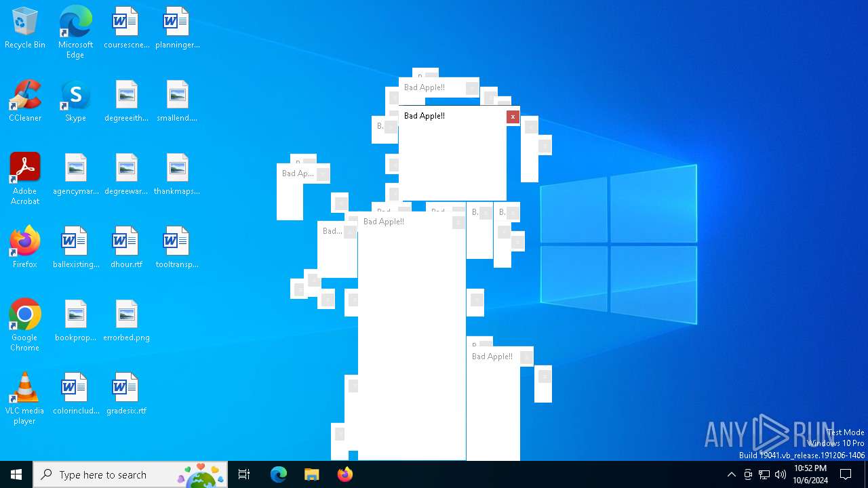Show hidden system tray icons

pos(731,474)
